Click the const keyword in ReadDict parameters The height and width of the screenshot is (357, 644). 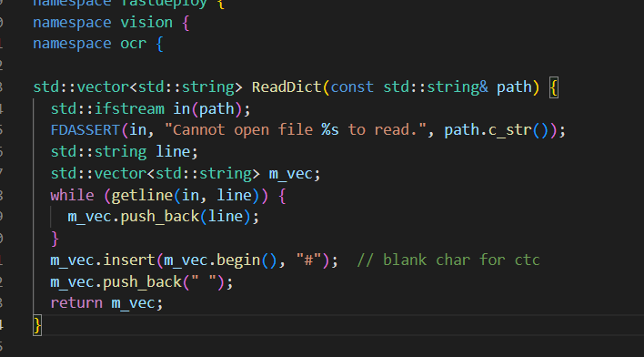(352, 87)
